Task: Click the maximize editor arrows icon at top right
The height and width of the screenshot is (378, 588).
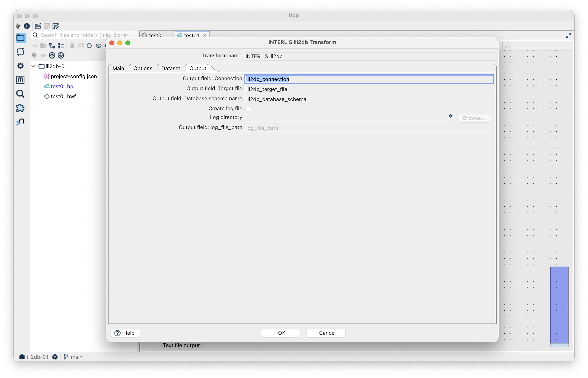Action: (x=568, y=35)
